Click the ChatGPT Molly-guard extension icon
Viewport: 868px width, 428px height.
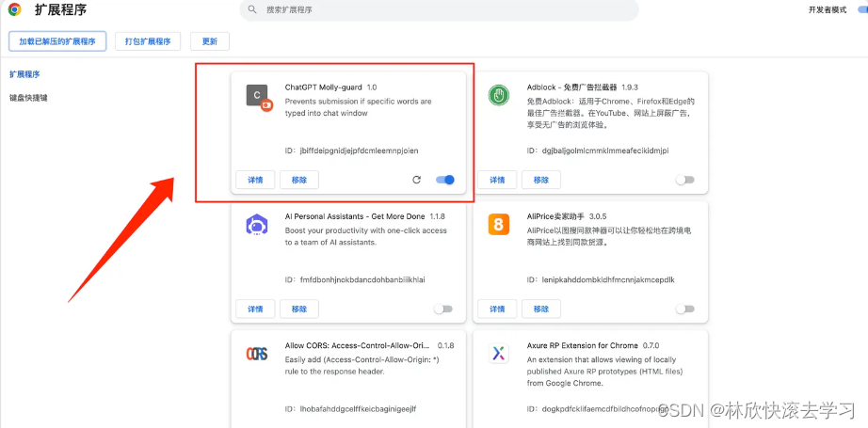(x=259, y=97)
